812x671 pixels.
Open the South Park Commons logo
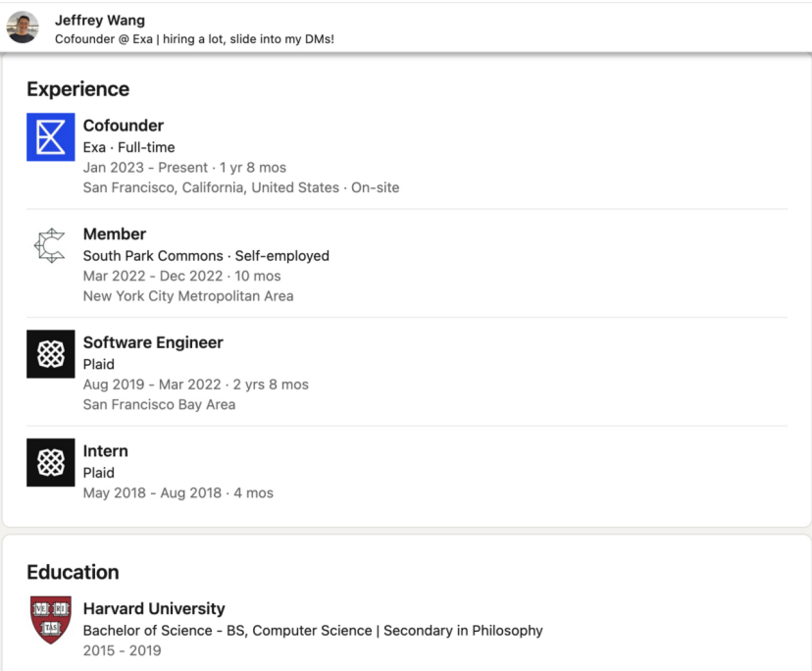coord(51,245)
